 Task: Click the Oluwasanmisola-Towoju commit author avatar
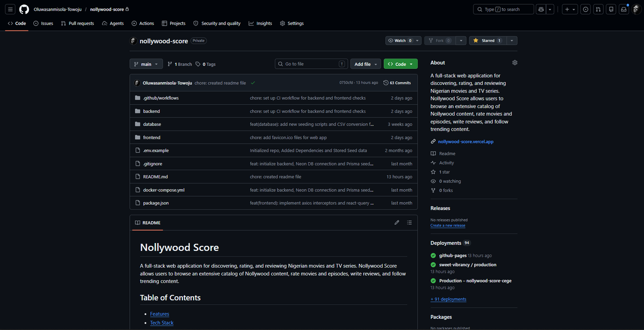tap(137, 83)
